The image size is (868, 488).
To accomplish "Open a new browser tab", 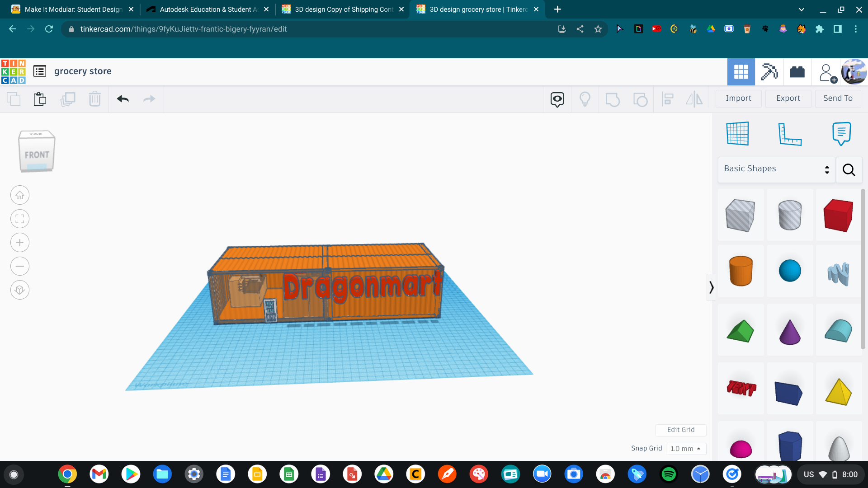I will [x=557, y=9].
